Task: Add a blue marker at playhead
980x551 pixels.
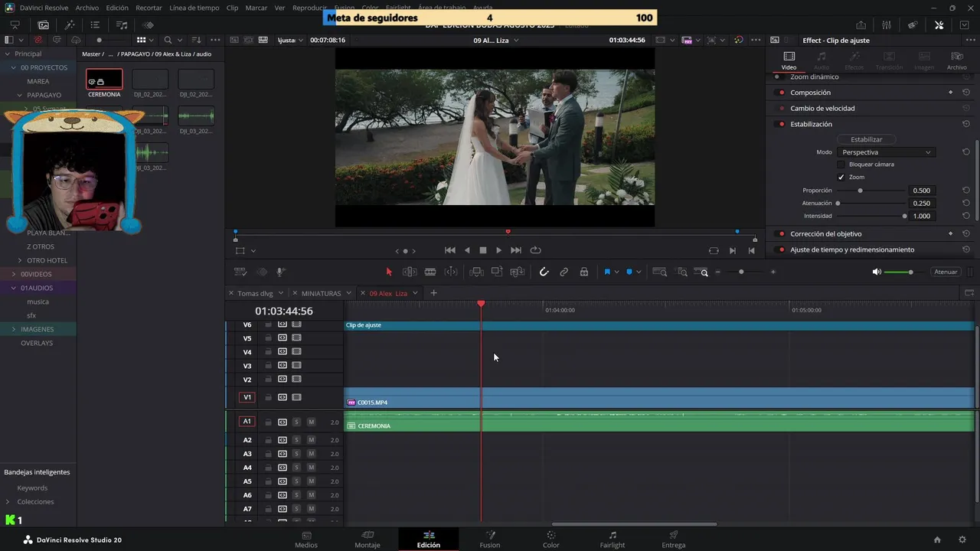Action: tap(629, 272)
